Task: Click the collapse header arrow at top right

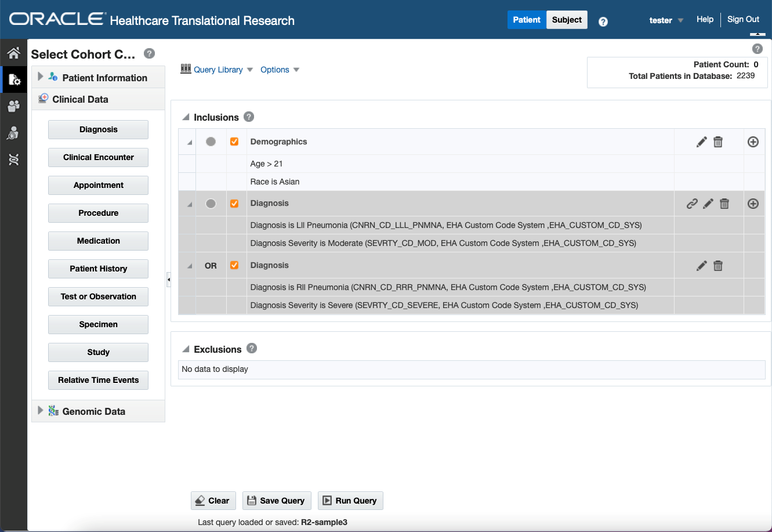Action: coord(757,34)
